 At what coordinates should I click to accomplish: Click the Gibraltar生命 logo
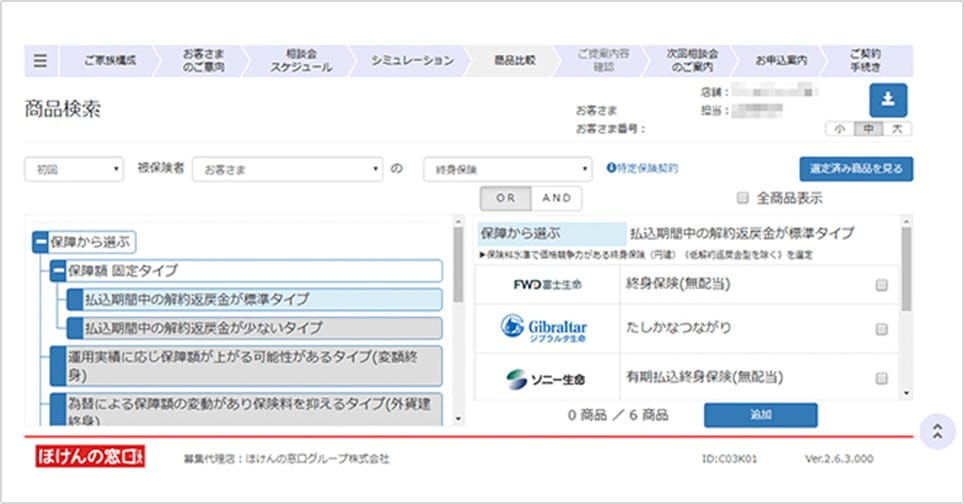click(x=544, y=329)
